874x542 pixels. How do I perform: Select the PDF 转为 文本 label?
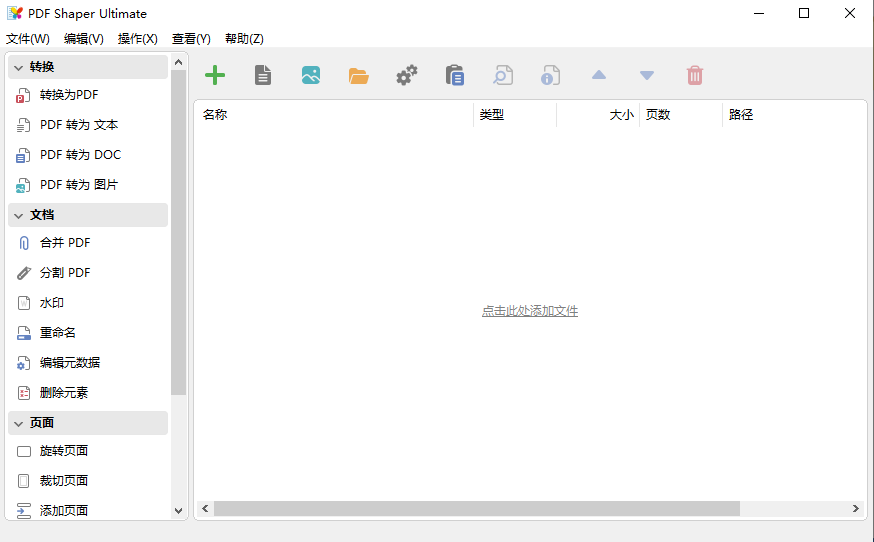(x=79, y=125)
